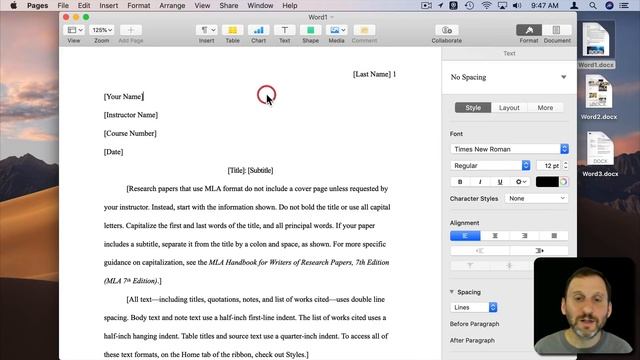Click the Insert toolbar button
The height and width of the screenshot is (360, 640).
pos(207,30)
